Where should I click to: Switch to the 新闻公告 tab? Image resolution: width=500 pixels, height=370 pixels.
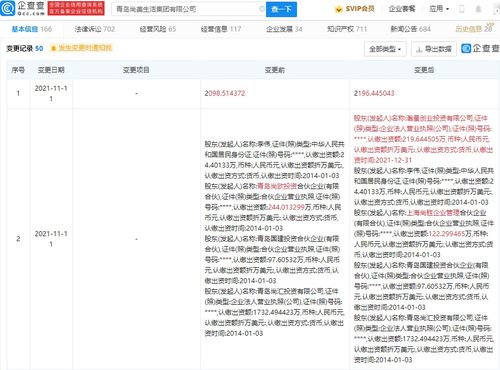click(410, 29)
